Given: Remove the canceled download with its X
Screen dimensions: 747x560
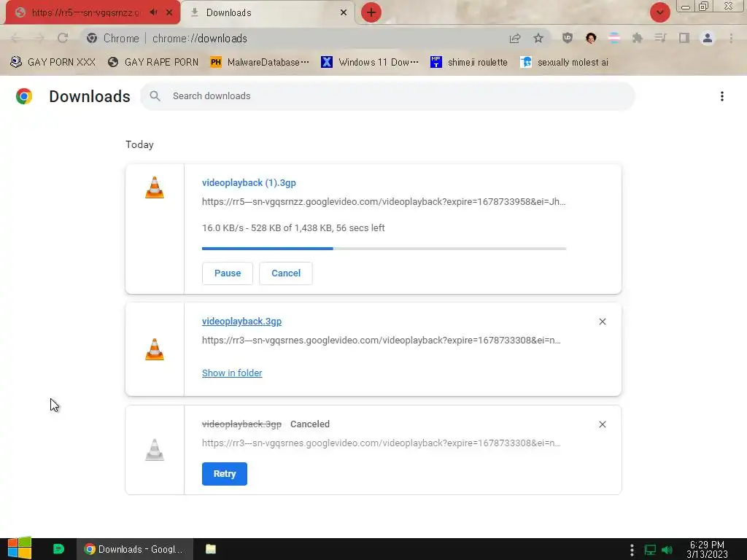Looking at the screenshot, I should tap(603, 425).
